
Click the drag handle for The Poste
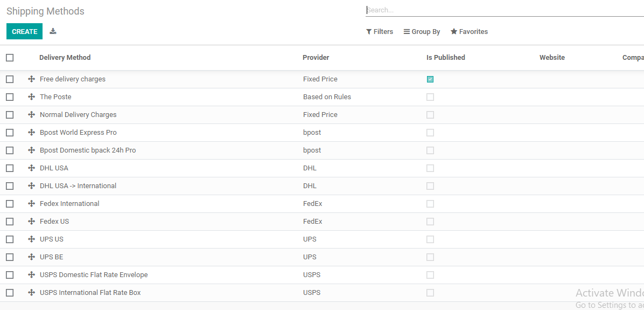(x=32, y=97)
